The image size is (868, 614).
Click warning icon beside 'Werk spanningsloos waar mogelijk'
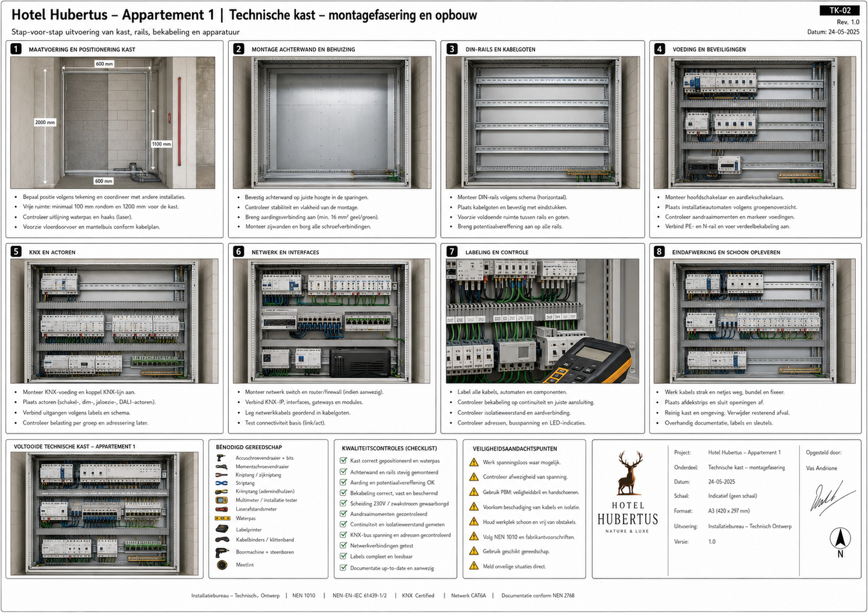[x=474, y=462]
